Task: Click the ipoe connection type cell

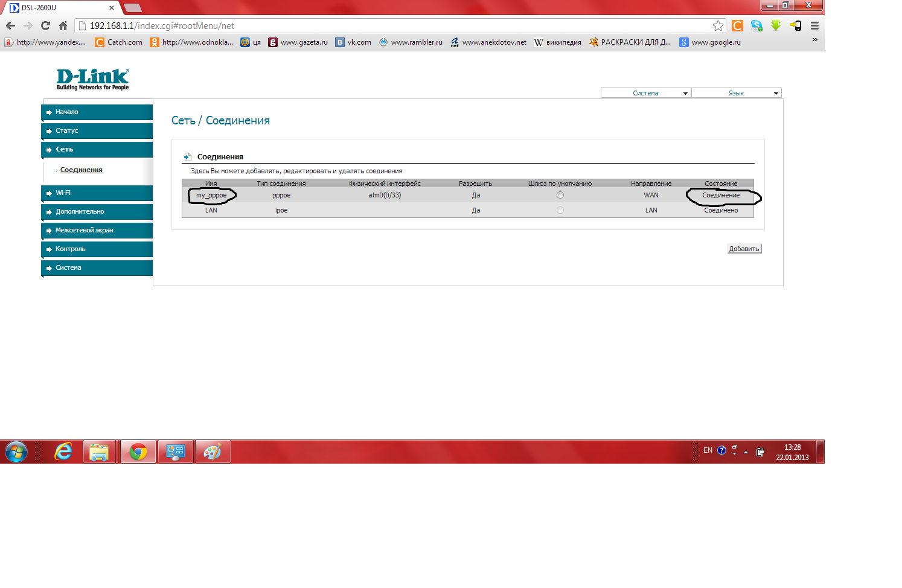Action: [281, 210]
